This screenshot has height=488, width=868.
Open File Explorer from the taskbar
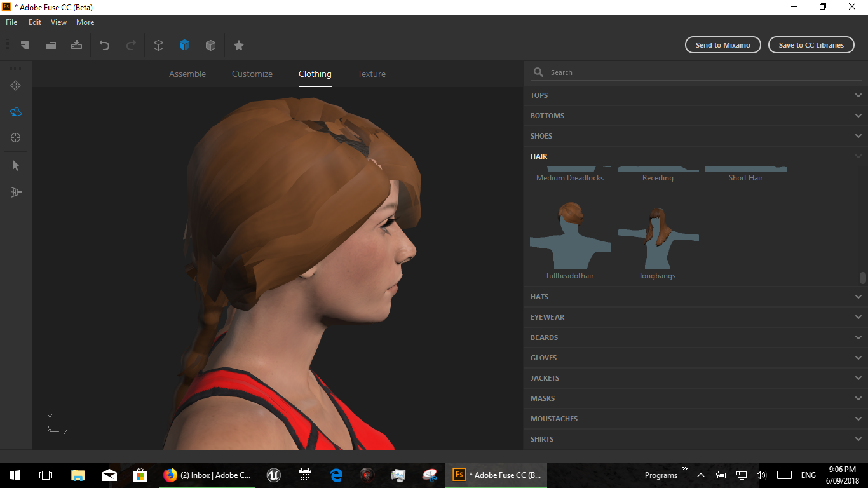point(78,475)
